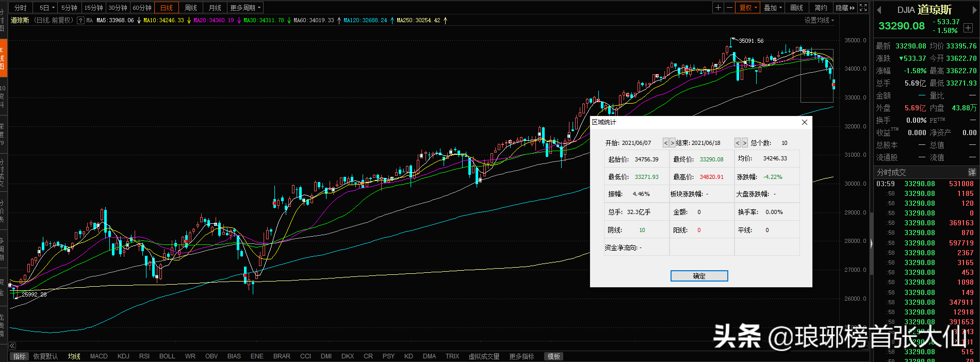980x362 pixels.
Task: Switch to the 5分钟 period tab
Action: point(69,8)
